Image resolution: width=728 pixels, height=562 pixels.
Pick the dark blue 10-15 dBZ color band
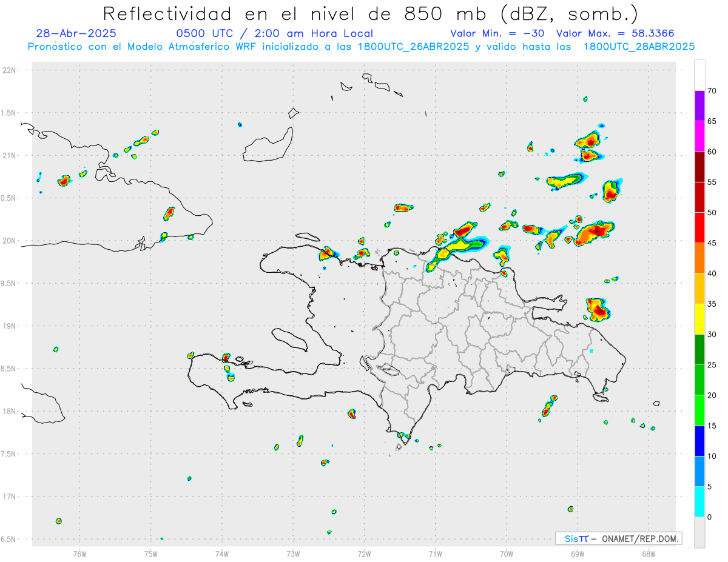click(699, 441)
